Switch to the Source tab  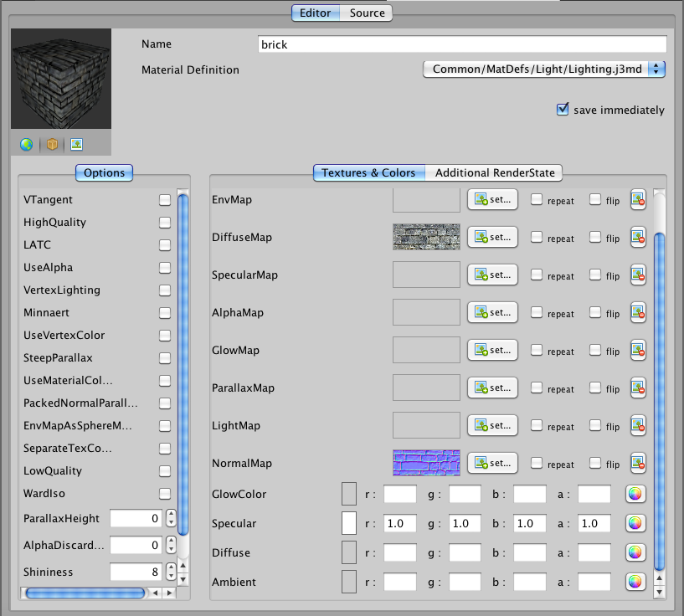[x=368, y=13]
